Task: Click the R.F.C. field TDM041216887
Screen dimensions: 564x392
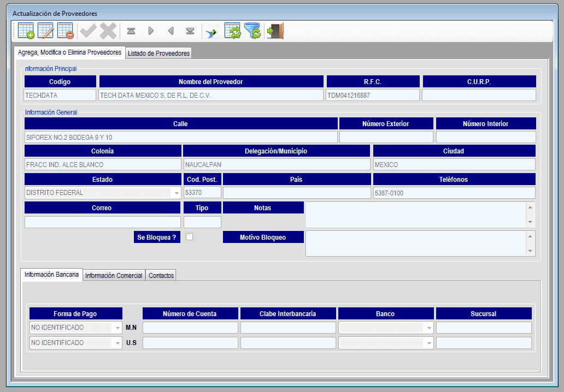Action: click(x=373, y=95)
